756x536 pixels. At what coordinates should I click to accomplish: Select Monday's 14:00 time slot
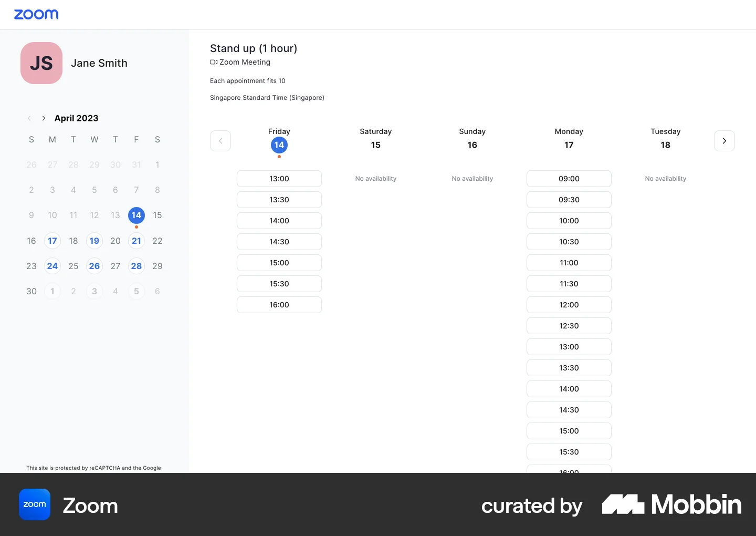569,389
